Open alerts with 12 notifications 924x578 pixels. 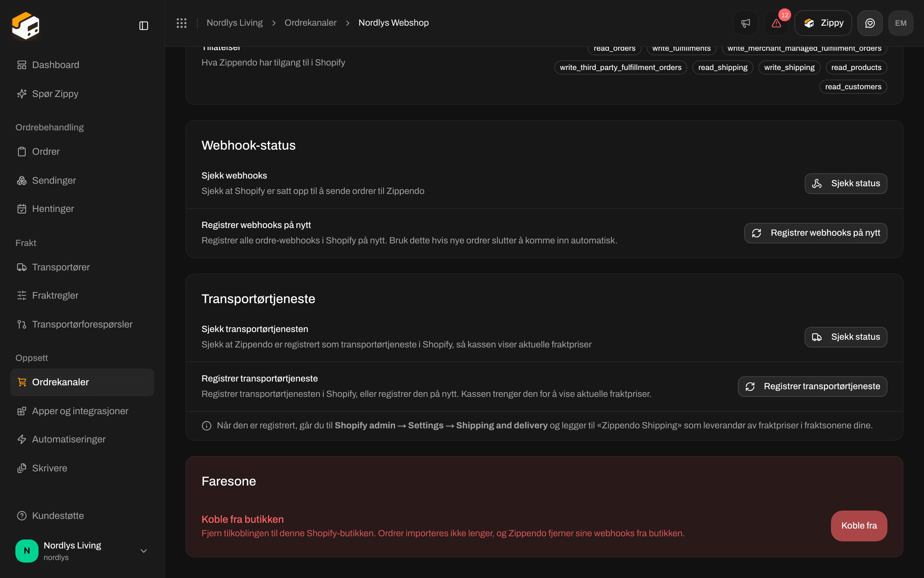coord(776,23)
